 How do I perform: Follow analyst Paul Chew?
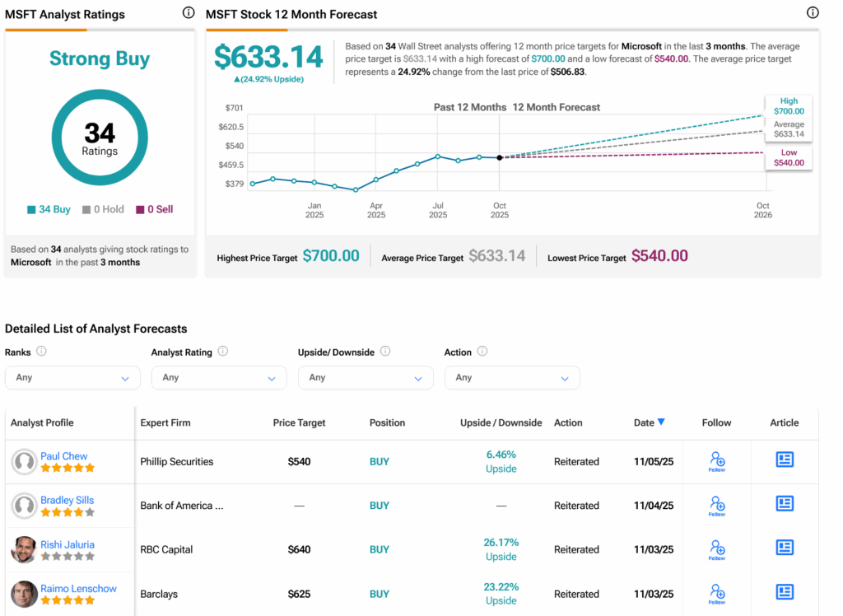[717, 461]
